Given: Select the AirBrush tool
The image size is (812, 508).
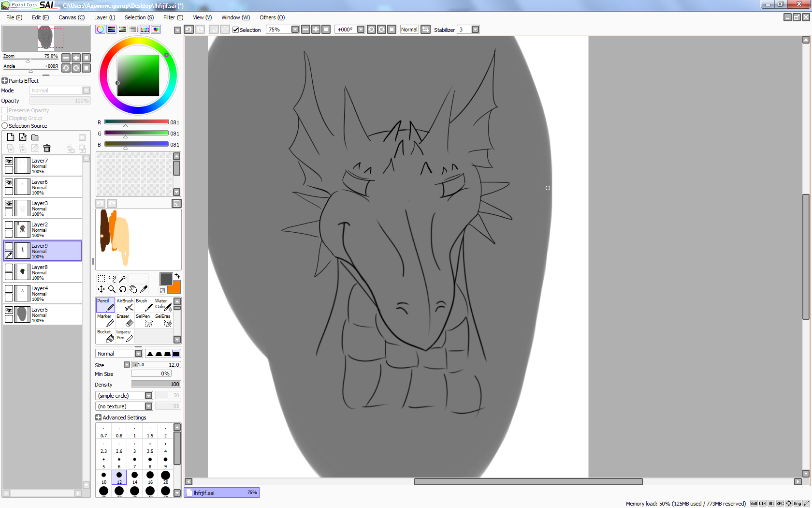Looking at the screenshot, I should pyautogui.click(x=125, y=305).
